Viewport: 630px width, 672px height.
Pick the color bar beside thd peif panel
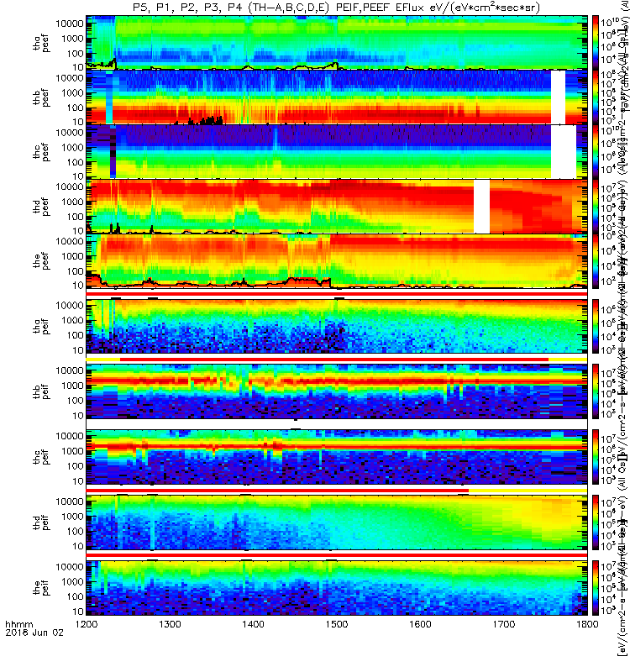596,522
